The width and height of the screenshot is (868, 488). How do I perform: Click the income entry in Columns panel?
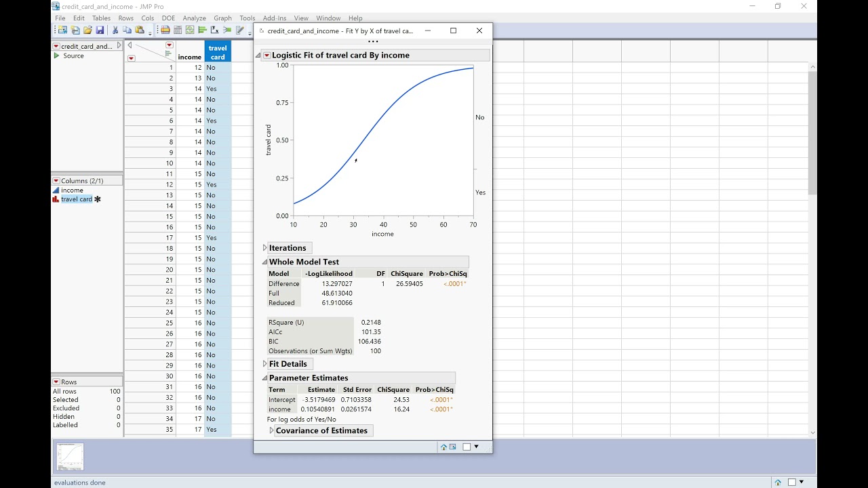click(72, 190)
